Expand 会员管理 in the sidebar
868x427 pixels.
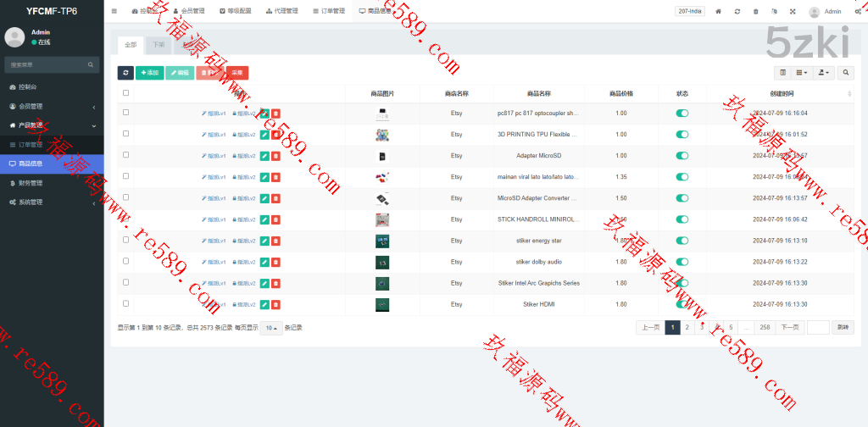point(52,106)
